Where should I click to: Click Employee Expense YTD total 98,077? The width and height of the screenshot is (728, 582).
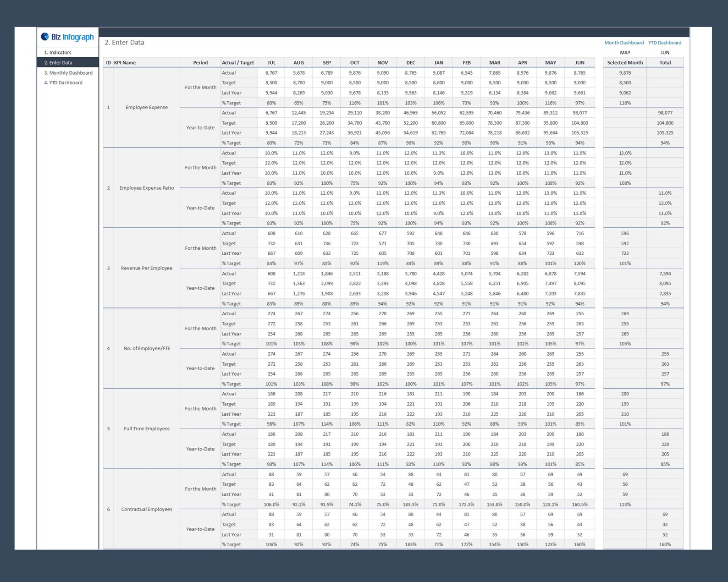(665, 113)
